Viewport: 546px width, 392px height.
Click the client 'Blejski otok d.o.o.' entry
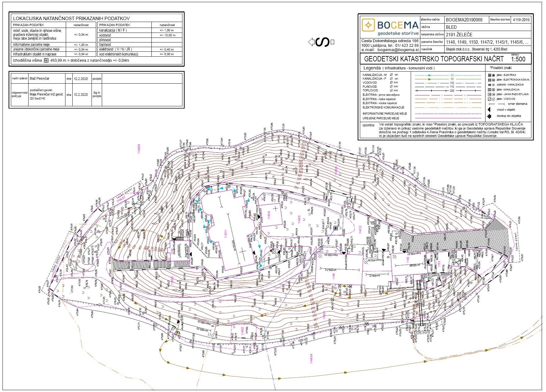pyautogui.click(x=477, y=49)
